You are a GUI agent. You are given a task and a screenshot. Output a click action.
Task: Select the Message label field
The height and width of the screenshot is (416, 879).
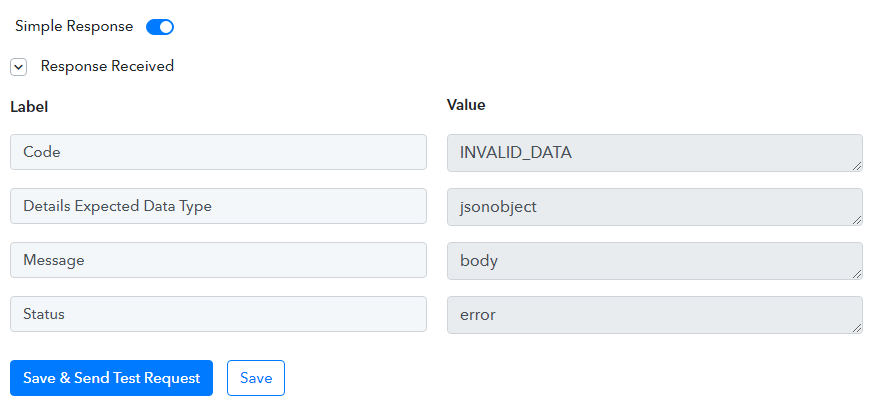click(218, 260)
